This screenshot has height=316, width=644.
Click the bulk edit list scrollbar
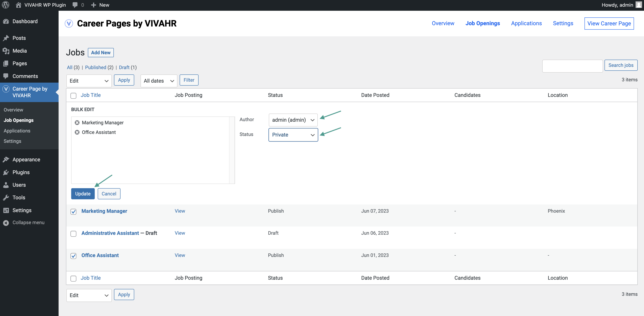tap(232, 150)
